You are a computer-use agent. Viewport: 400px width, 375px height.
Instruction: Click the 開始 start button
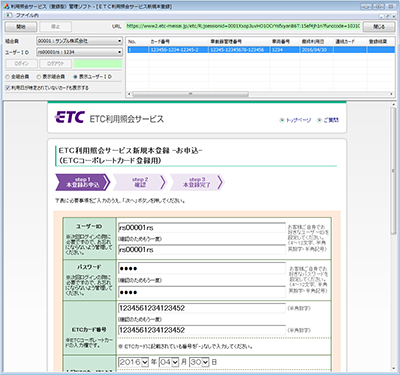(21, 27)
